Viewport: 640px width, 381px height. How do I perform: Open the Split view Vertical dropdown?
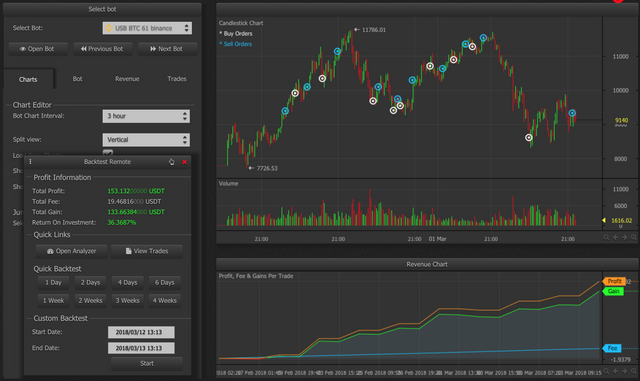tap(146, 140)
